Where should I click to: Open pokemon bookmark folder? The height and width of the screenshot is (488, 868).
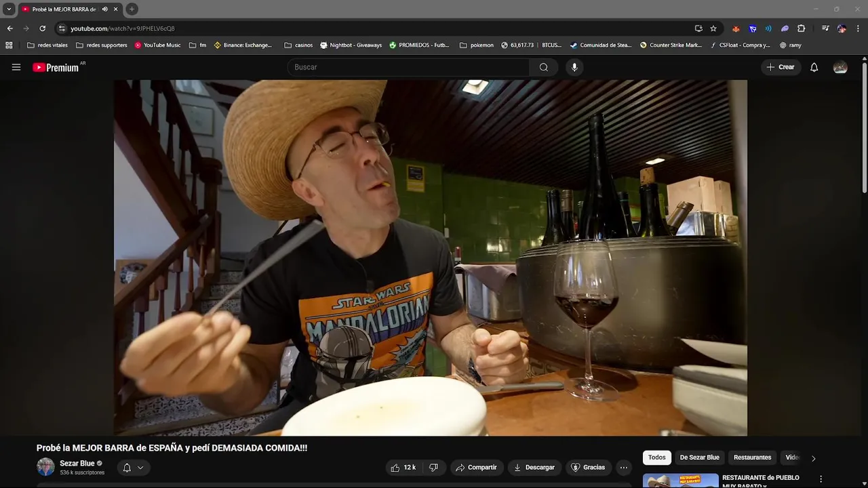point(477,45)
